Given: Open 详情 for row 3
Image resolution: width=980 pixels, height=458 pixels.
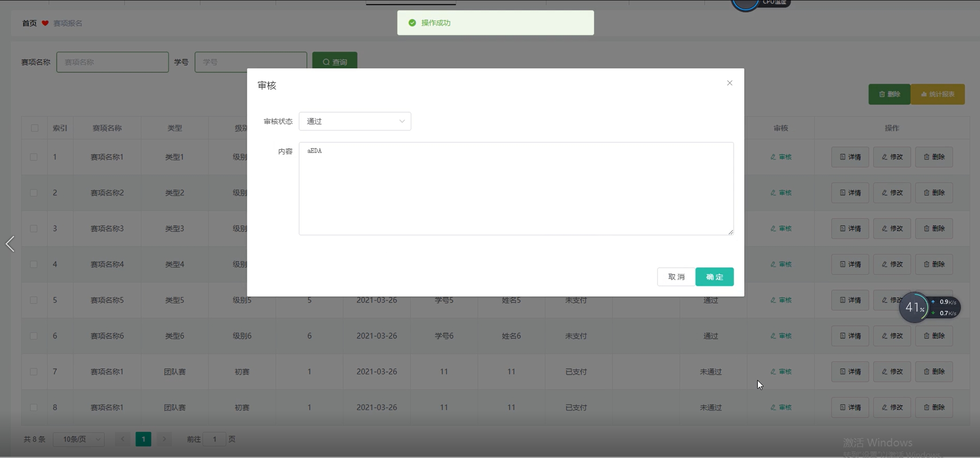Looking at the screenshot, I should point(850,228).
